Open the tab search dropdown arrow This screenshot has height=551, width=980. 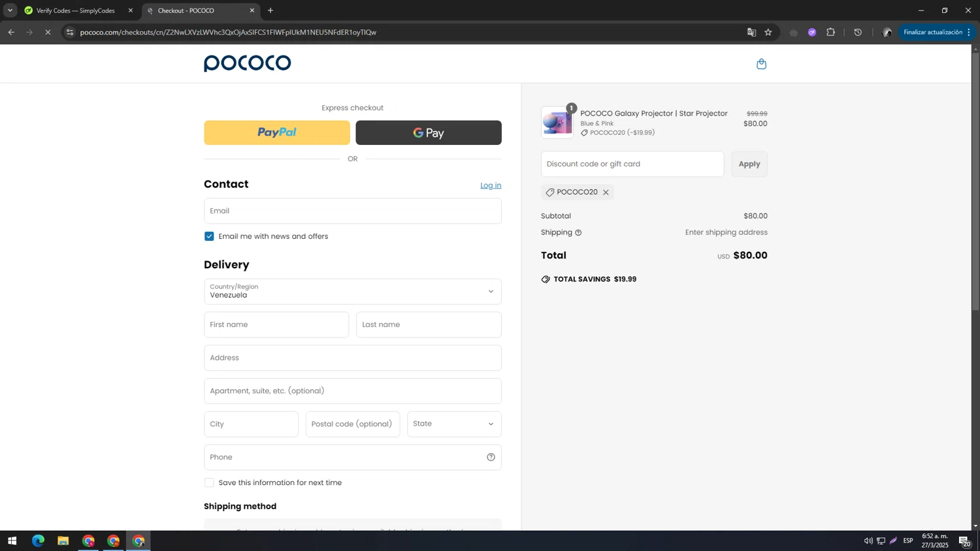(10, 10)
